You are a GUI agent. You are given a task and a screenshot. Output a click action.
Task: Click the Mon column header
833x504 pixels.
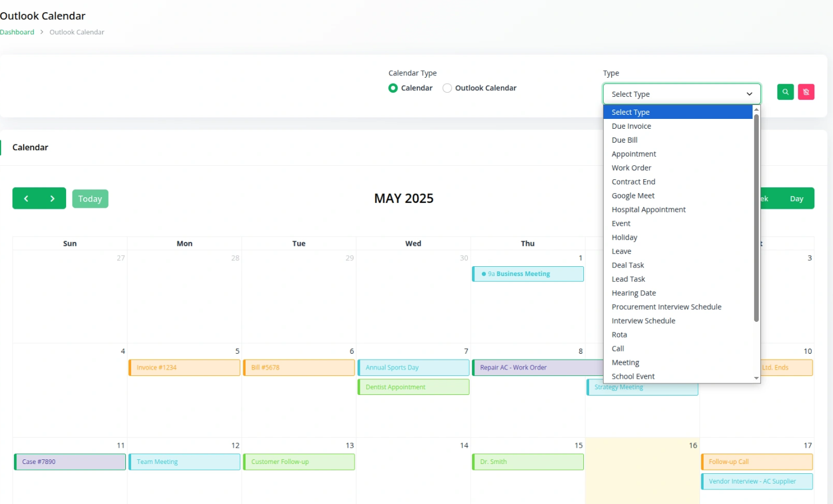(x=185, y=244)
